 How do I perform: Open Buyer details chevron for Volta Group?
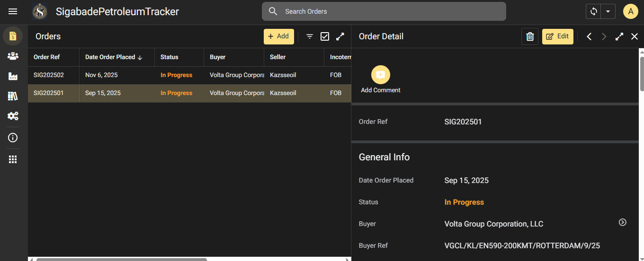[x=623, y=222]
